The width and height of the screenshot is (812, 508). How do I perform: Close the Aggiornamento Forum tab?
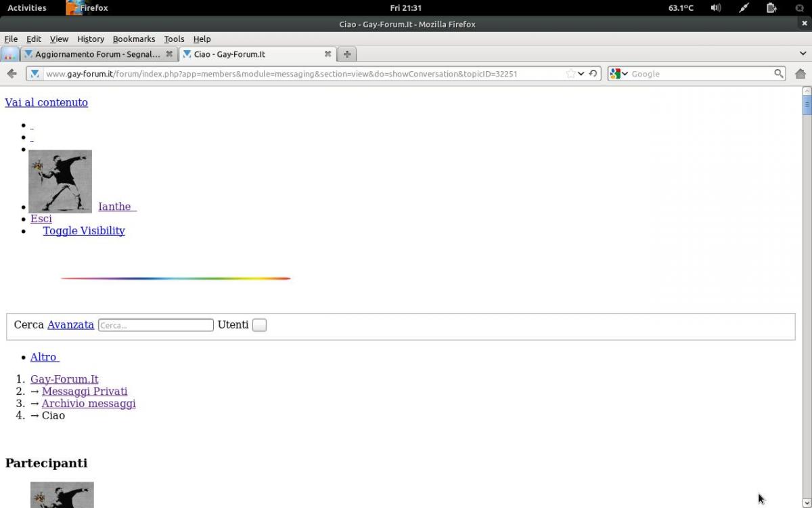[169, 54]
